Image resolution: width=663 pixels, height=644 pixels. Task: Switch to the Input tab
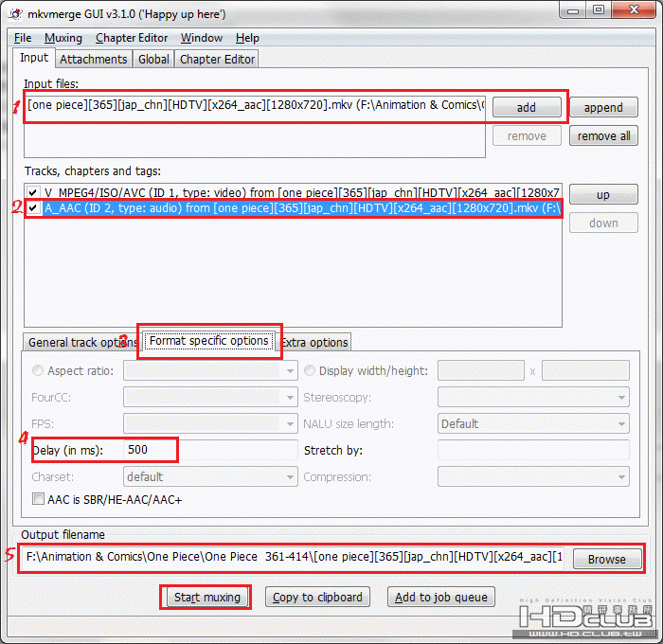point(34,58)
